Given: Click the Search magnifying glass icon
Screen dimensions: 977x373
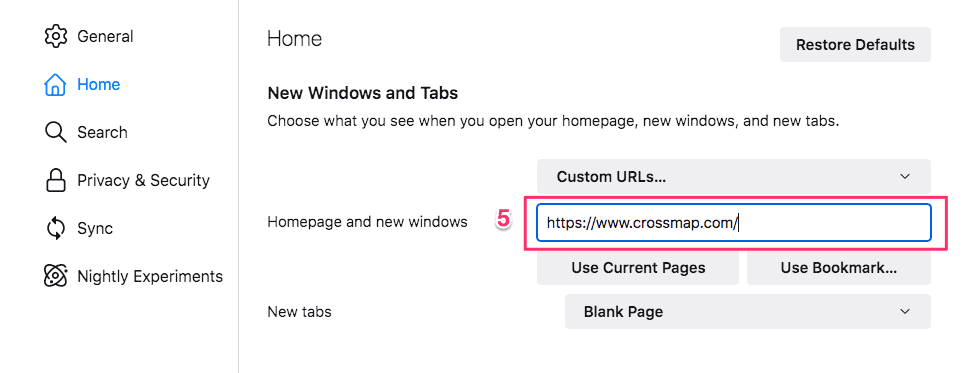Looking at the screenshot, I should click(55, 132).
